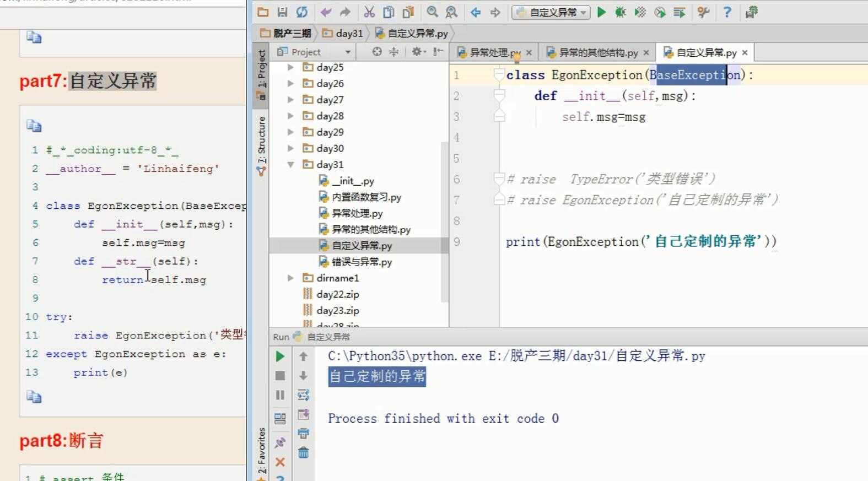This screenshot has height=481, width=868.
Task: Click the Back navigation arrow
Action: 476,12
